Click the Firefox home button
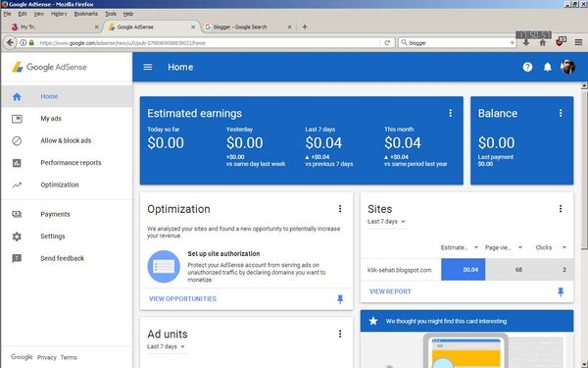This screenshot has width=588, height=368. (x=542, y=43)
